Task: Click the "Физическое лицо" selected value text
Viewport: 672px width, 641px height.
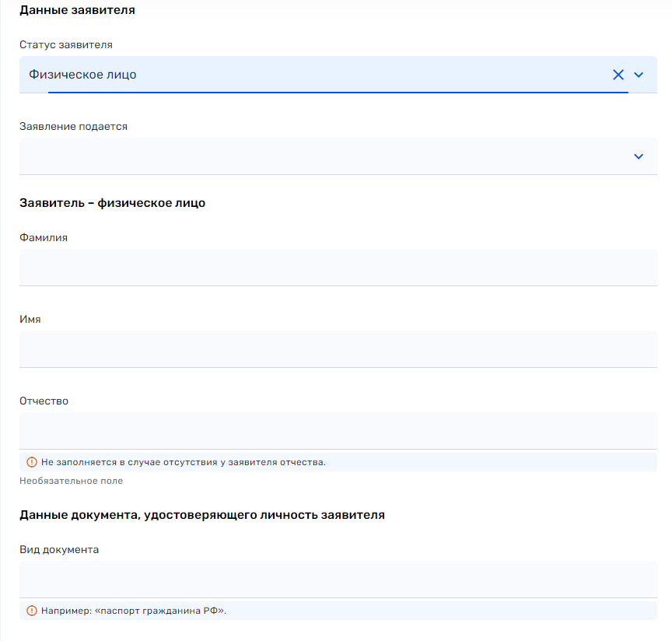Action: [82, 75]
